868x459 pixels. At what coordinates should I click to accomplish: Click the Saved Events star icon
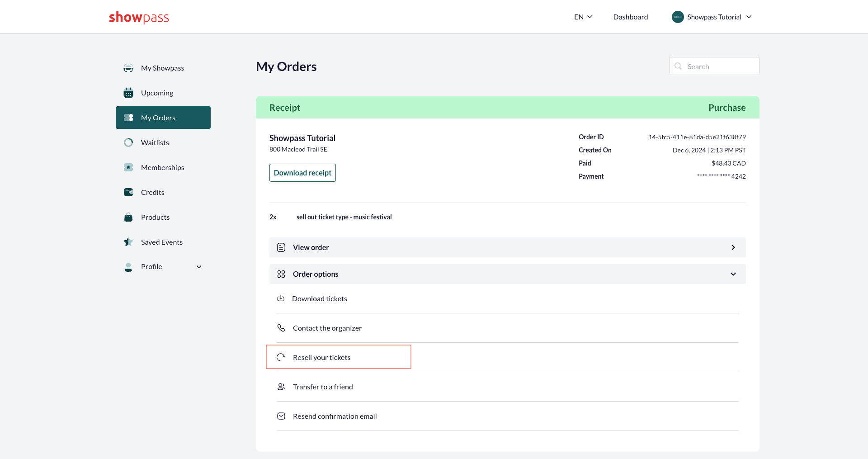click(x=128, y=242)
